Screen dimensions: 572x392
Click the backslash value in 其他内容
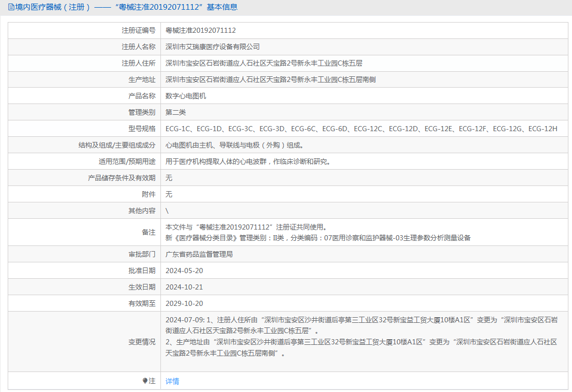click(x=167, y=211)
